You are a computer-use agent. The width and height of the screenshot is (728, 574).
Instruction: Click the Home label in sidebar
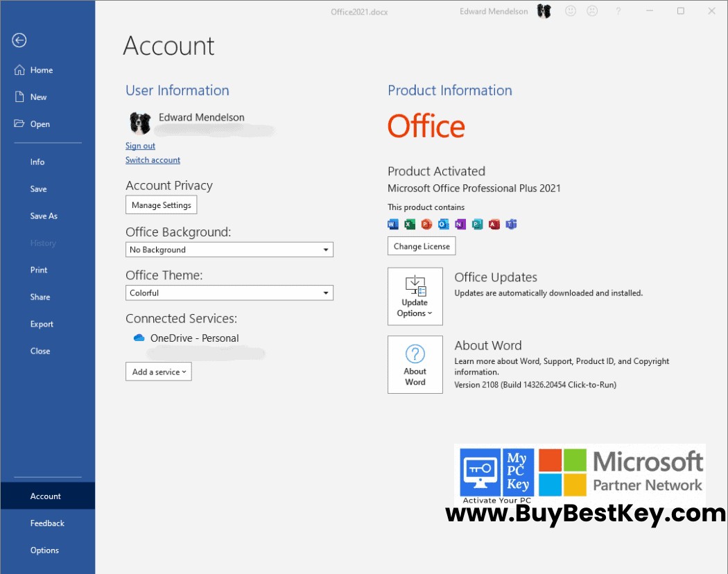pyautogui.click(x=42, y=70)
